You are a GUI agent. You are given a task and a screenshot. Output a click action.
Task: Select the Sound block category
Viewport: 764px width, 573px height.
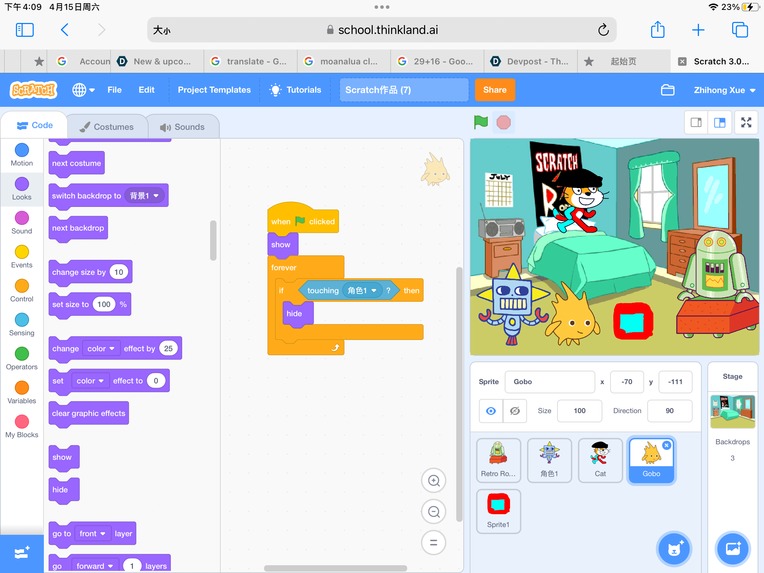[21, 223]
